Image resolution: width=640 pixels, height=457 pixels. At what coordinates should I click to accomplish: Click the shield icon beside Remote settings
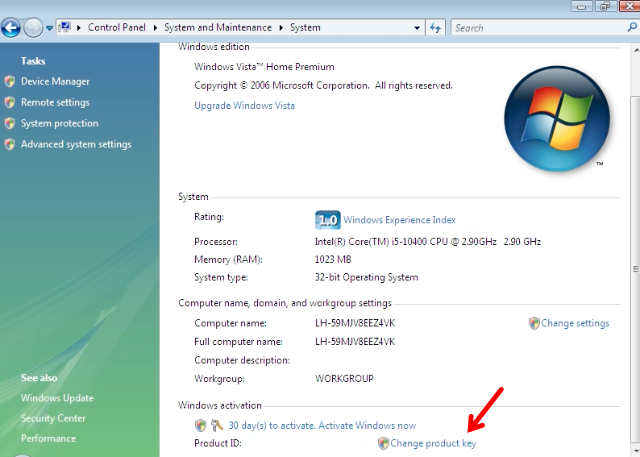(10, 102)
